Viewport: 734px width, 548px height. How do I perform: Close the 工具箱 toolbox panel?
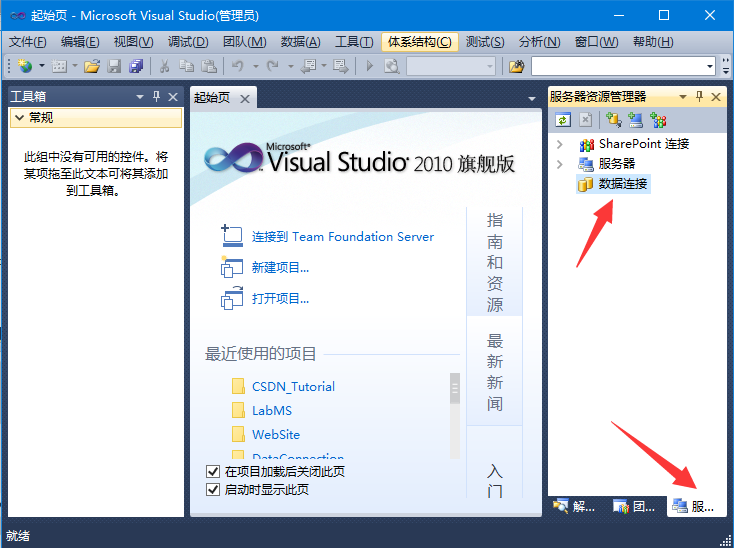pos(173,97)
